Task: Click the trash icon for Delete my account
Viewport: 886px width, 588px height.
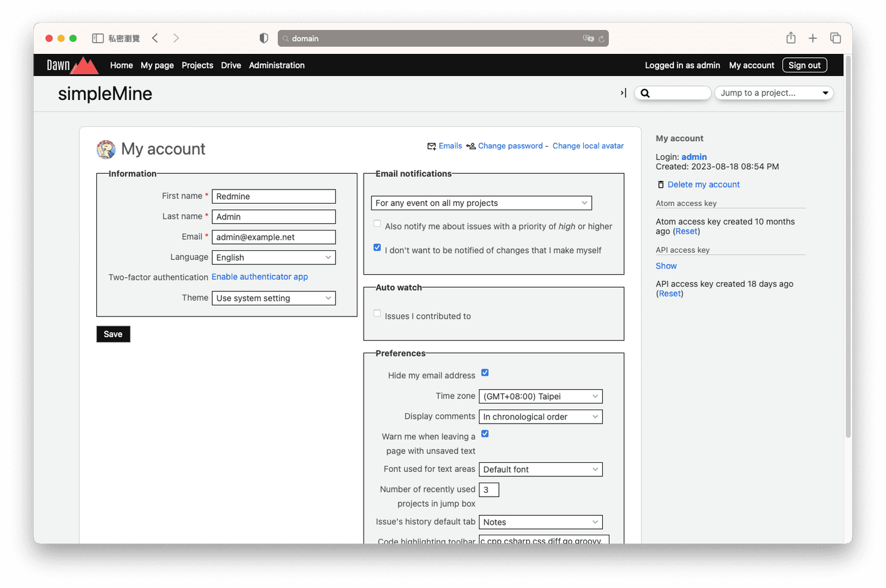Action: (x=661, y=184)
